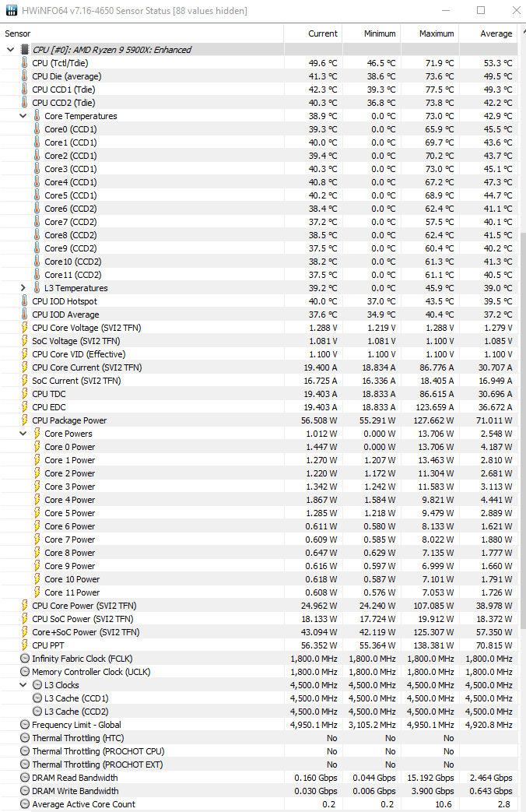This screenshot has height=812, width=526.
Task: Click icon beside Thermal Throttling (HTC)
Action: pyautogui.click(x=24, y=738)
